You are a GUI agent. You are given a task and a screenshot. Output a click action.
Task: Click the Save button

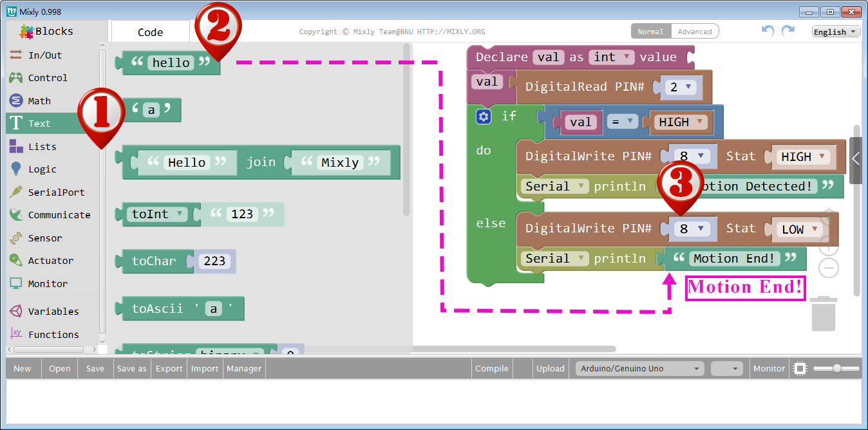pos(95,369)
